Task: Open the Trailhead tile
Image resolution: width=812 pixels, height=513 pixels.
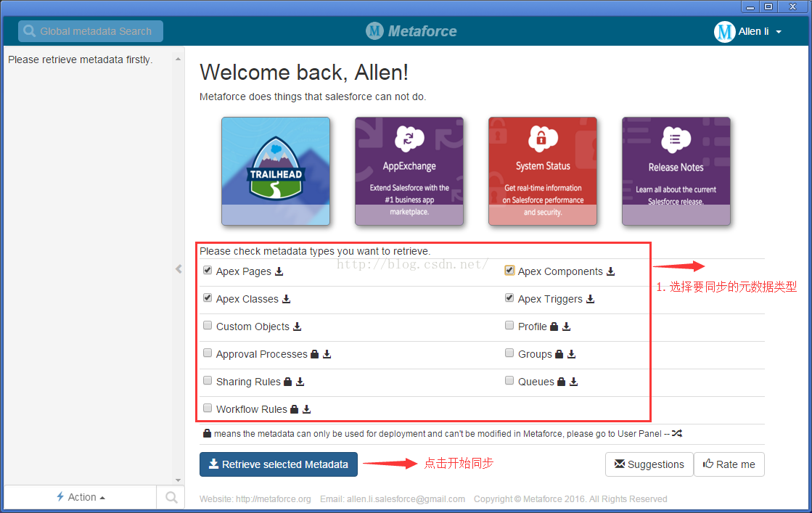Action: click(x=276, y=171)
